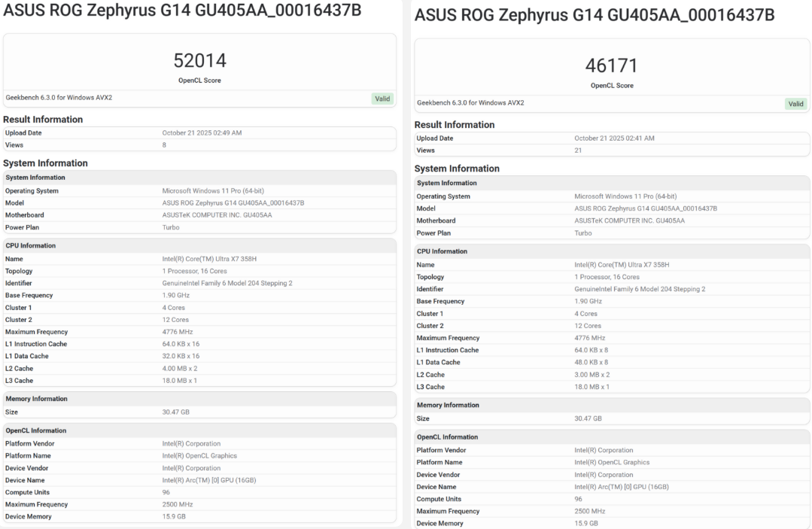The image size is (812, 529).
Task: Click 30.47 GB memory size in the 46171 result
Action: [588, 418]
